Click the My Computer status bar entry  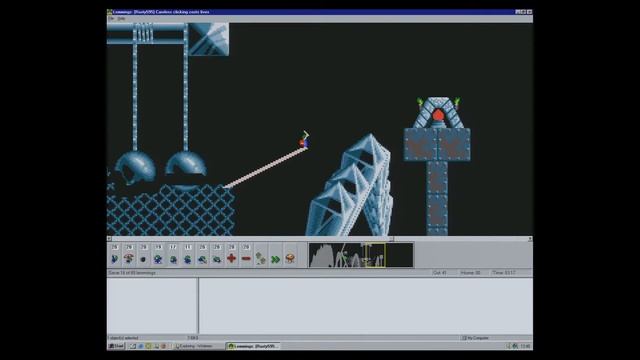click(x=475, y=338)
